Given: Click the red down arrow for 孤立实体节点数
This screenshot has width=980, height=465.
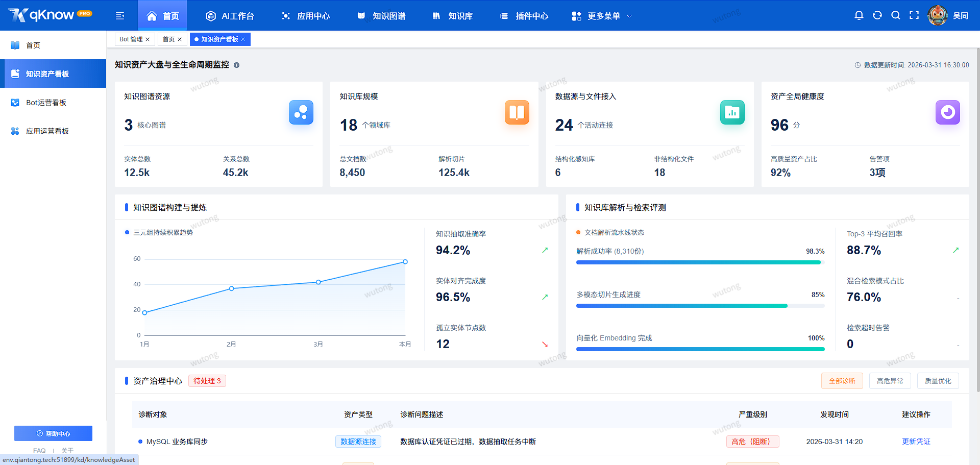Looking at the screenshot, I should [x=545, y=344].
